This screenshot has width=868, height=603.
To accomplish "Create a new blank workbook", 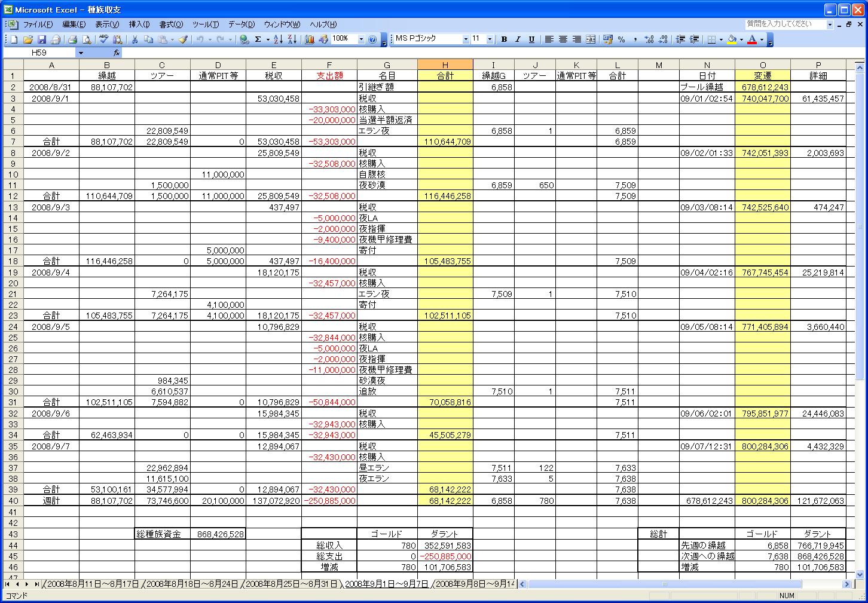I will 14,39.
